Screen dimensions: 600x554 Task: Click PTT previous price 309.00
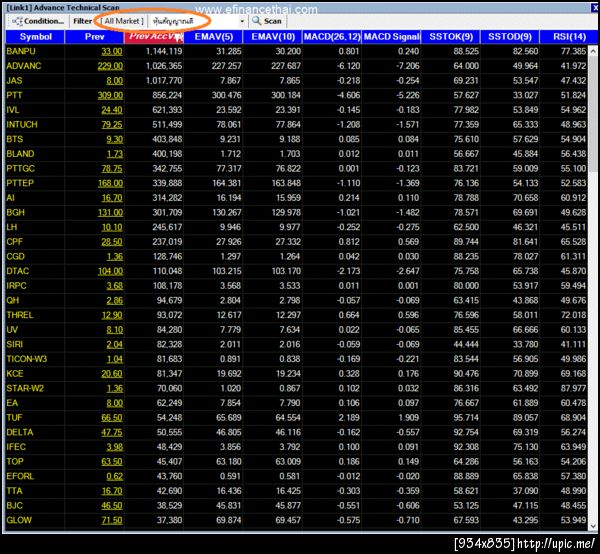110,95
